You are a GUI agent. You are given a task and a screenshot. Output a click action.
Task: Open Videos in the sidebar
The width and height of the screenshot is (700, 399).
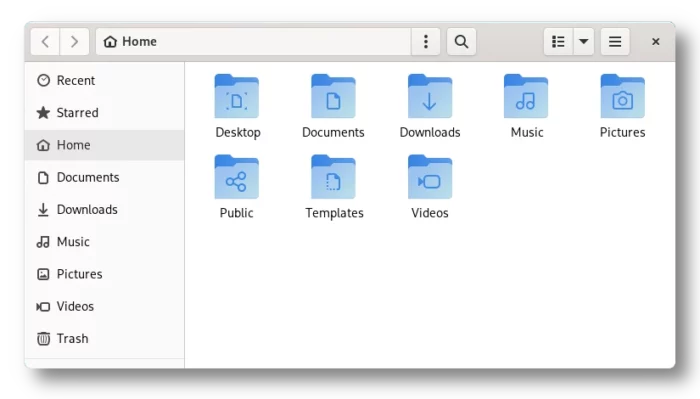tap(104, 306)
